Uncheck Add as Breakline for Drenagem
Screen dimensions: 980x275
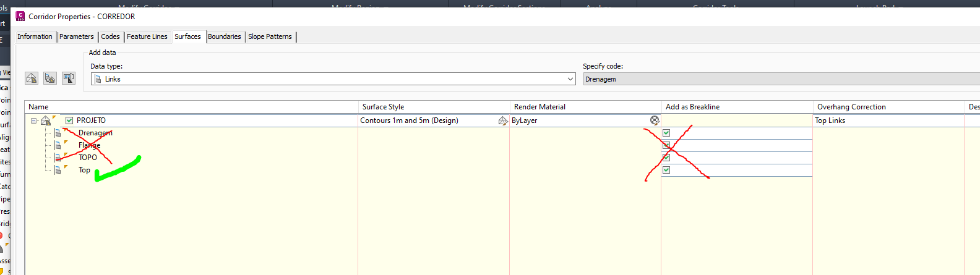[x=666, y=133]
